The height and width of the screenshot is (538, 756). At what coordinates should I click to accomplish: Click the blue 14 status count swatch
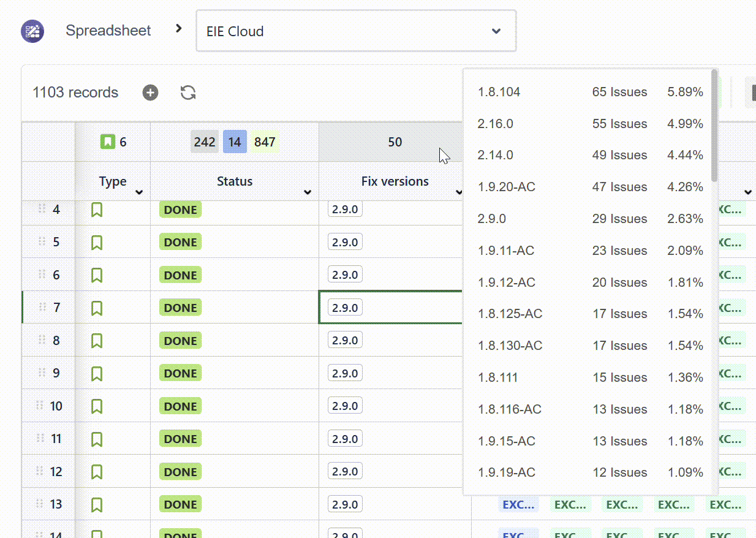(235, 142)
